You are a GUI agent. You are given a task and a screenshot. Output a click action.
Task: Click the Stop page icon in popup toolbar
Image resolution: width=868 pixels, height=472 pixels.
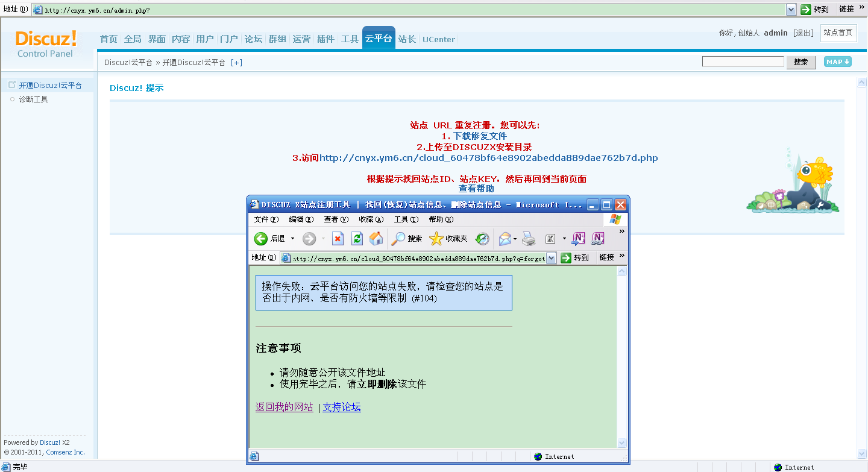(338, 239)
